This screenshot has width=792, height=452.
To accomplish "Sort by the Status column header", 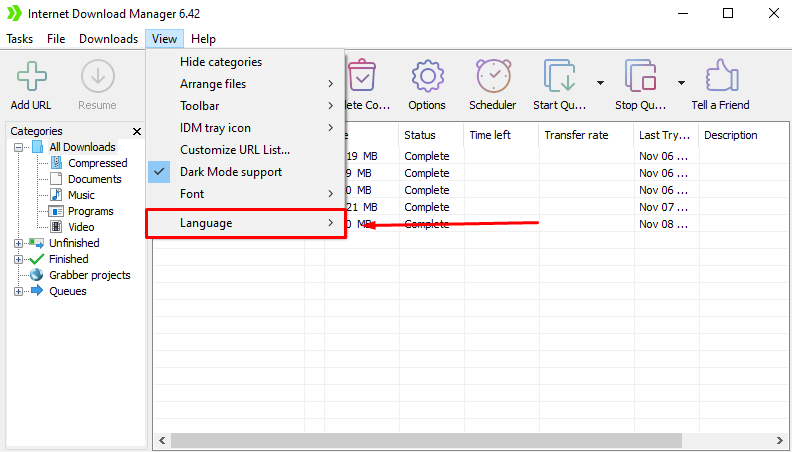I will pyautogui.click(x=431, y=135).
